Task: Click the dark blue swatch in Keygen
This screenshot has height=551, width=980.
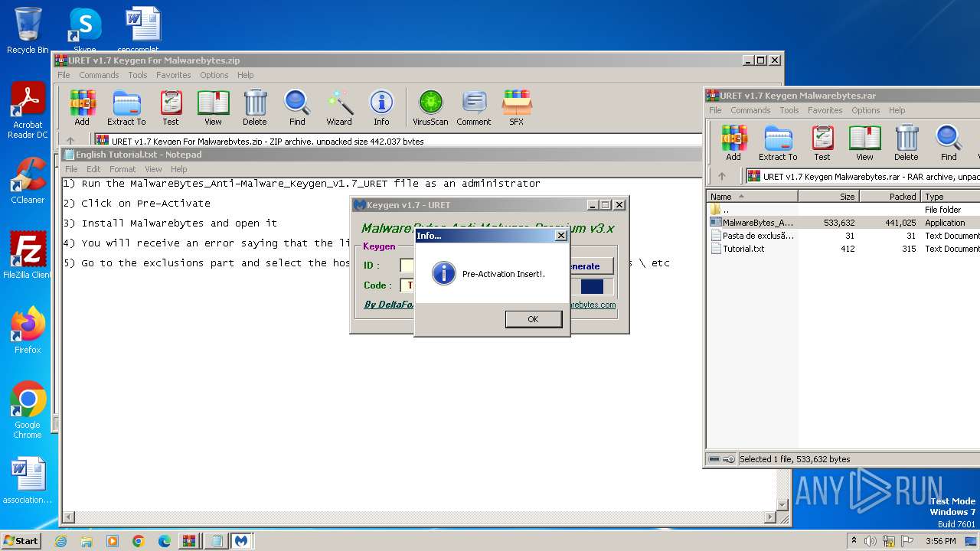Action: pos(592,286)
